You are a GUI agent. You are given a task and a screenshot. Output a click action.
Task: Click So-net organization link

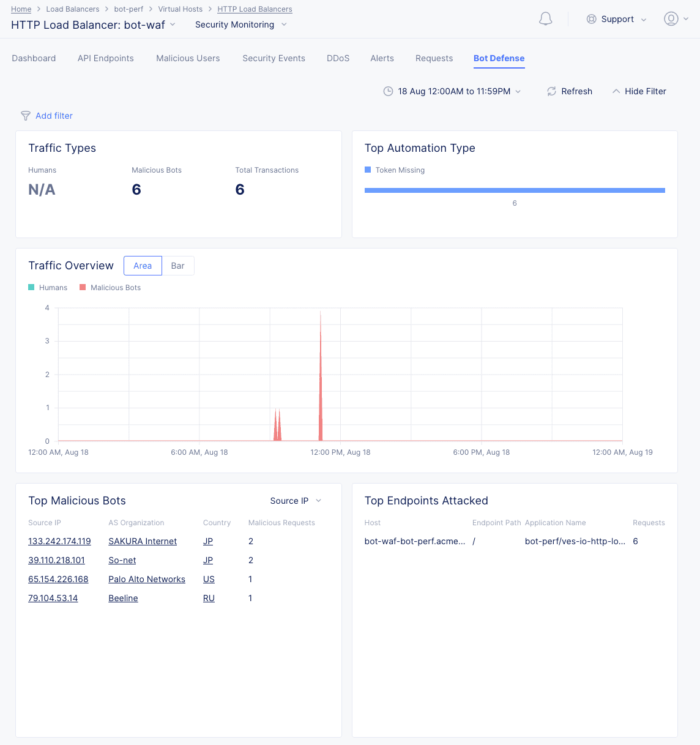[x=122, y=560]
